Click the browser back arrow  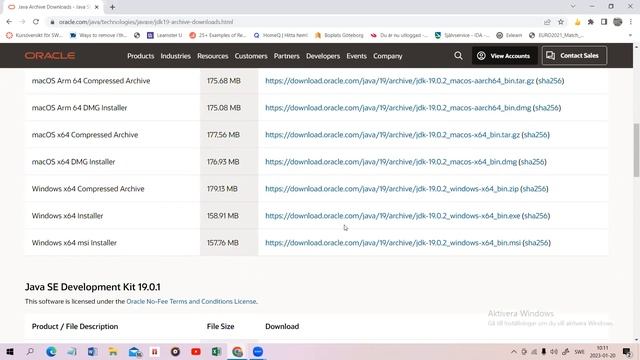click(x=9, y=22)
